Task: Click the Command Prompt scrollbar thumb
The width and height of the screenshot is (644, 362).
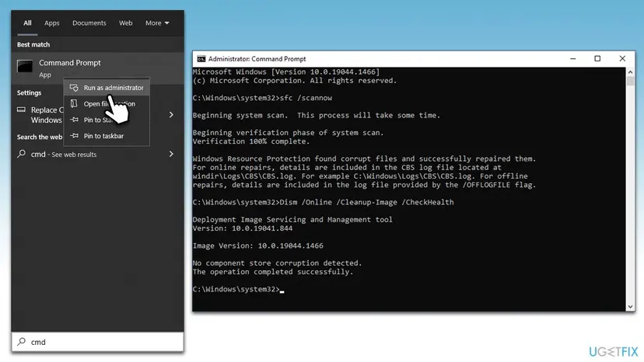Action: coord(631,81)
